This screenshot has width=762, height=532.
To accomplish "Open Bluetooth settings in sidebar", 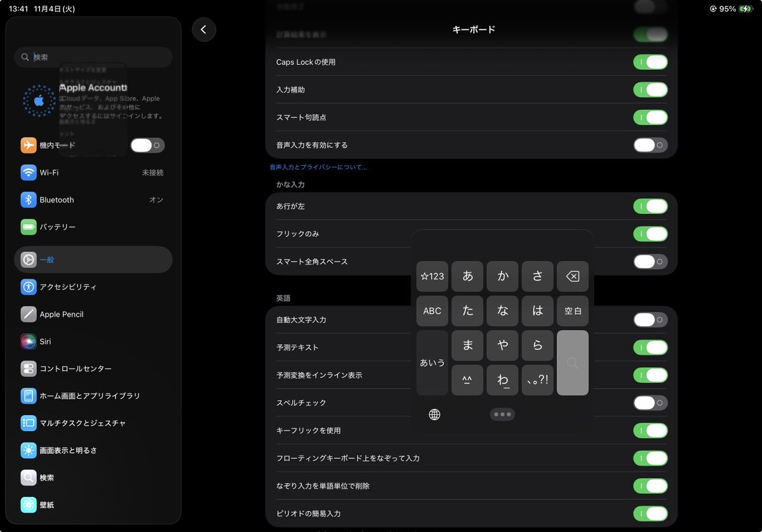I will click(93, 200).
